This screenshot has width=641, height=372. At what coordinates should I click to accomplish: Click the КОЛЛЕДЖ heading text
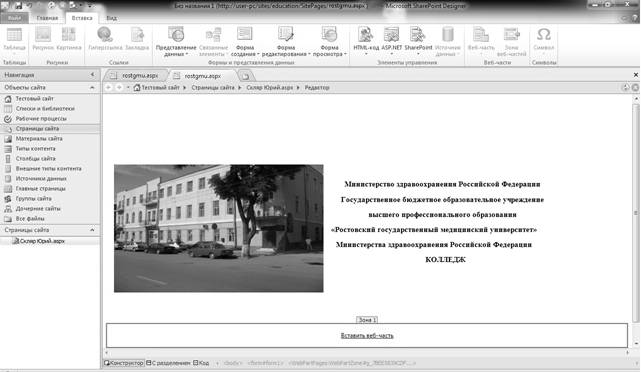coord(445,260)
